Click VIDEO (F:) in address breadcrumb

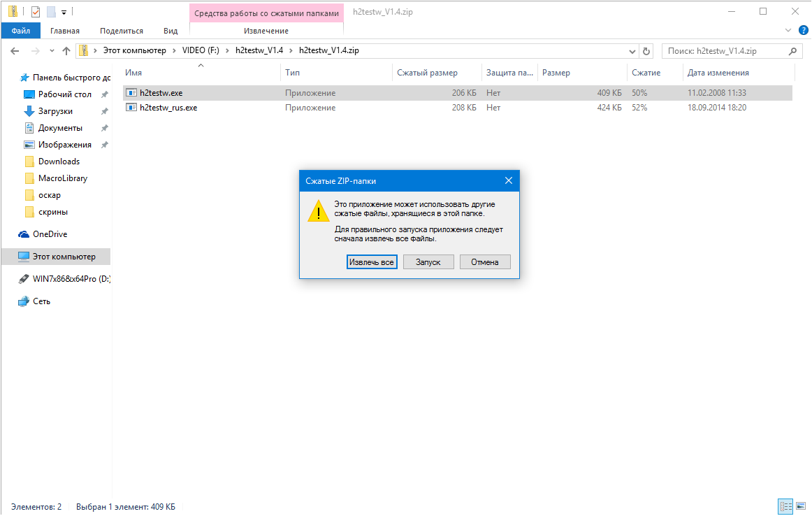click(x=201, y=50)
